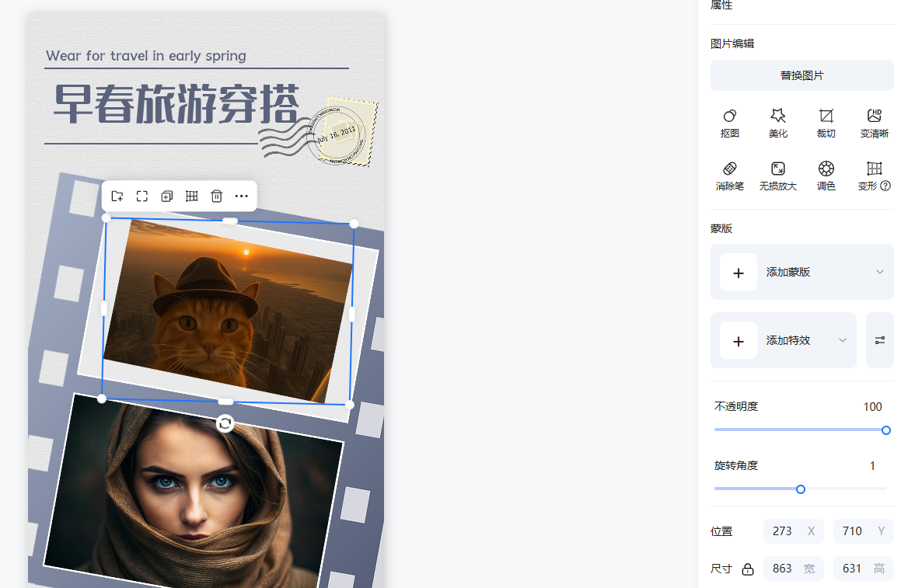Click the rotate handle below the selected image

coord(225,424)
